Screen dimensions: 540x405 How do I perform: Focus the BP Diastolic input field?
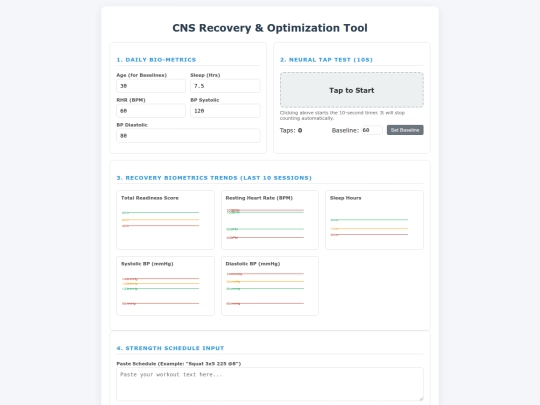coord(188,136)
